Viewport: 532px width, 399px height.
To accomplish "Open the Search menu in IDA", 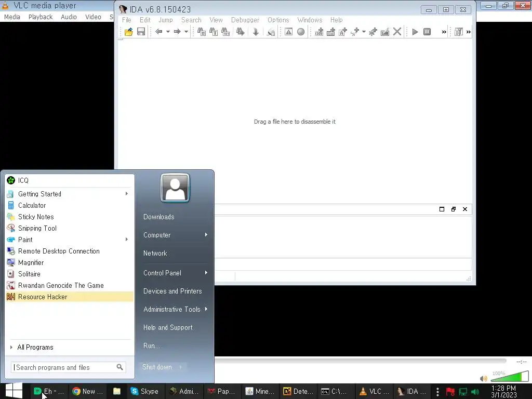I will tap(191, 20).
